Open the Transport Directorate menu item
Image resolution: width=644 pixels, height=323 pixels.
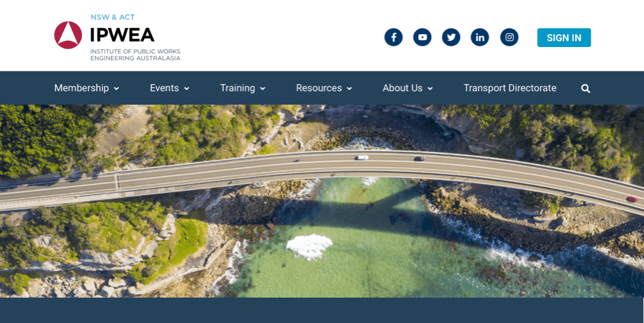pyautogui.click(x=510, y=88)
